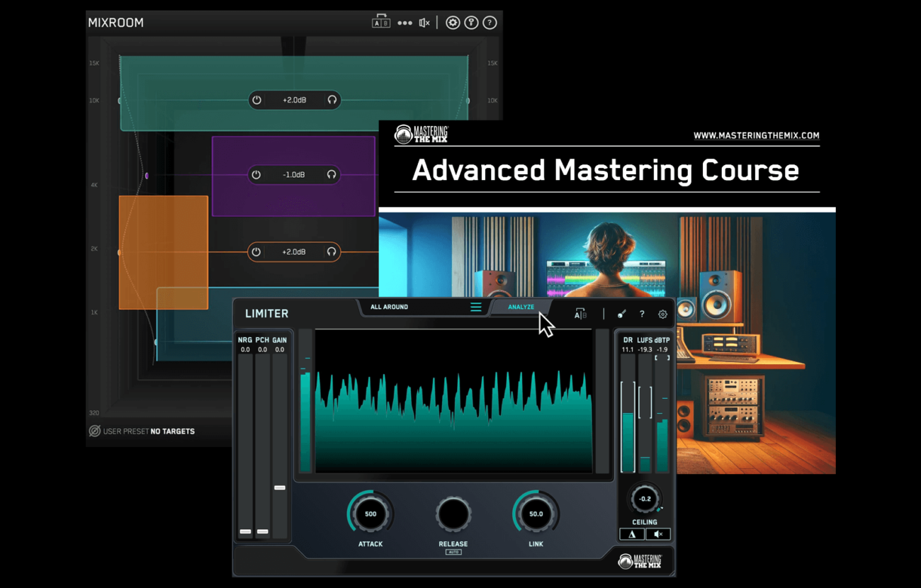Click the brush/clean icon in LIMITER header
This screenshot has height=588, width=921.
coord(621,314)
